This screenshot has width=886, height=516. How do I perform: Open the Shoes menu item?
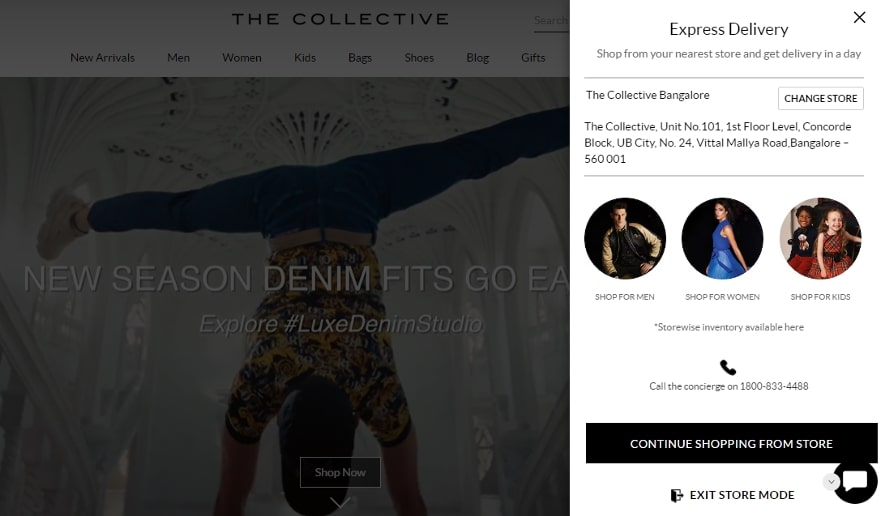click(x=419, y=58)
